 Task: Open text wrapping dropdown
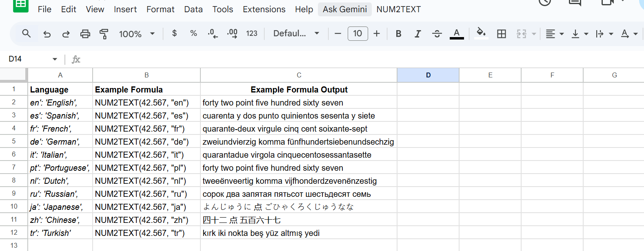(604, 34)
